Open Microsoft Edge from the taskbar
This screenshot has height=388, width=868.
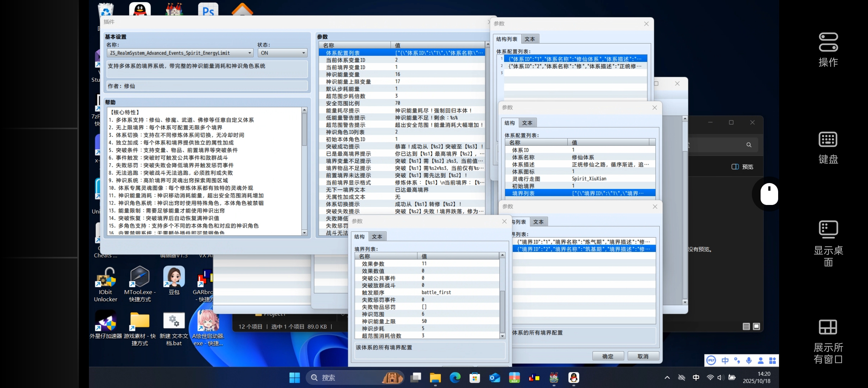pos(455,378)
